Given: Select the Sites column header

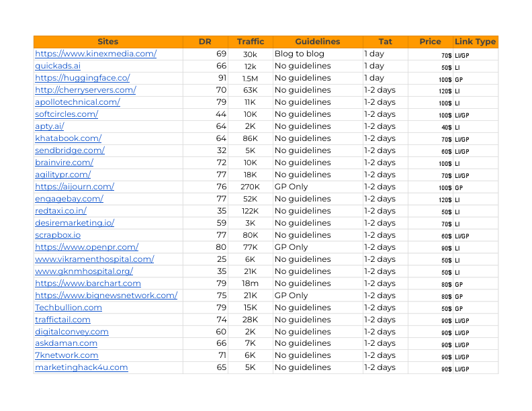Looking at the screenshot, I should click(x=108, y=42).
